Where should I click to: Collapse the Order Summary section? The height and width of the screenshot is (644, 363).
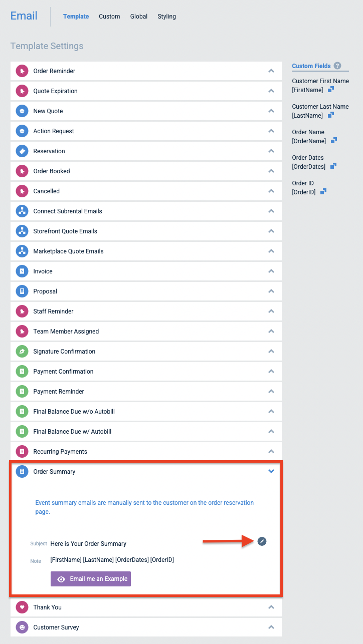point(271,471)
